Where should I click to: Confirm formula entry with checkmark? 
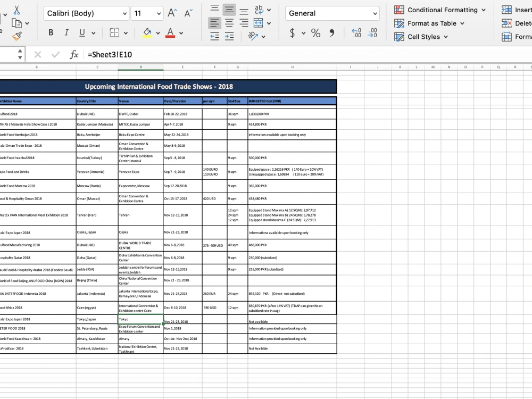(x=56, y=55)
